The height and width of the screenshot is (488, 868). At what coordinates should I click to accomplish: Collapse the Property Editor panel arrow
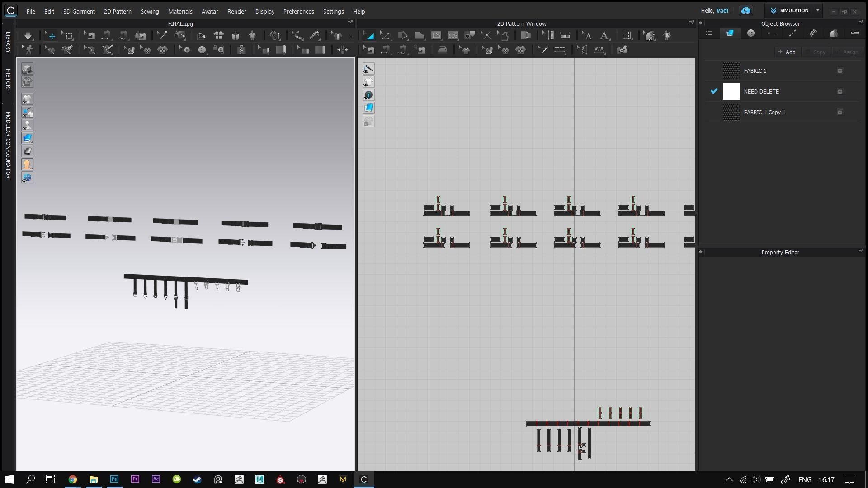[701, 252]
